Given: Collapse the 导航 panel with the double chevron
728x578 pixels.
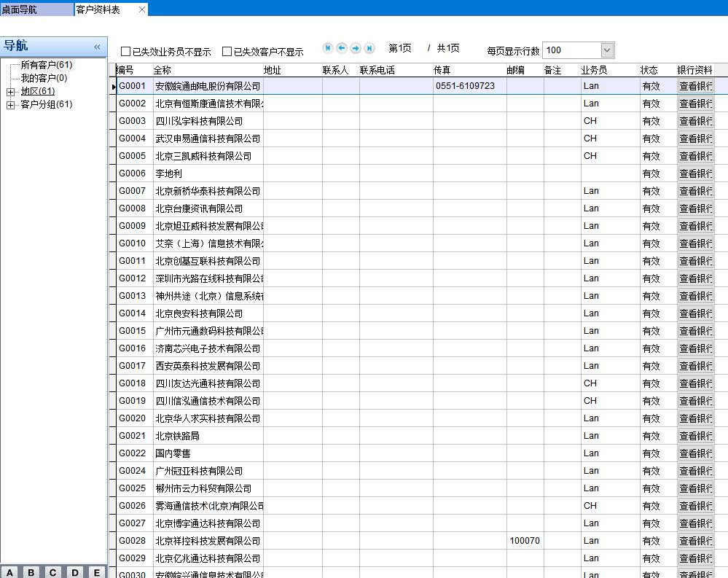Looking at the screenshot, I should click(x=97, y=47).
